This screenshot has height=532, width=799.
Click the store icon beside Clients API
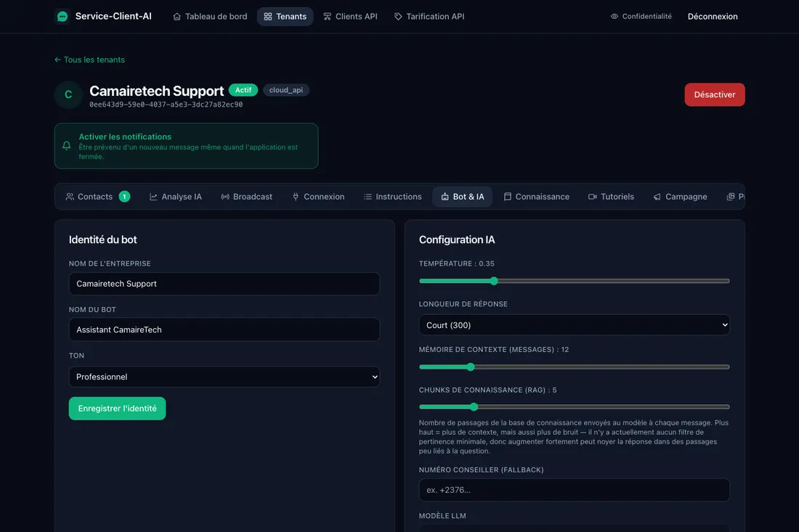[x=327, y=17]
